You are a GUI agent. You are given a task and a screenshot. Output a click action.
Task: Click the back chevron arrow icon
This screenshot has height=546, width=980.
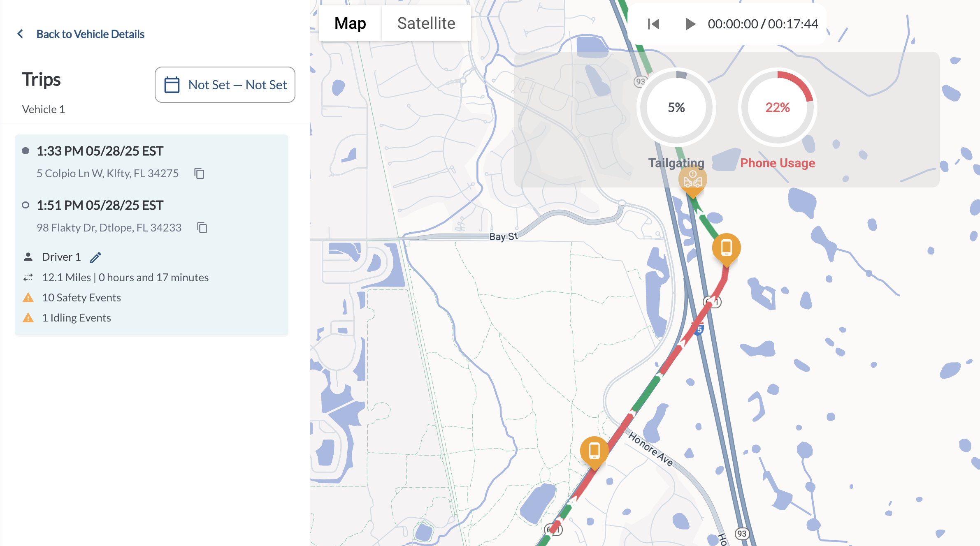(x=20, y=34)
